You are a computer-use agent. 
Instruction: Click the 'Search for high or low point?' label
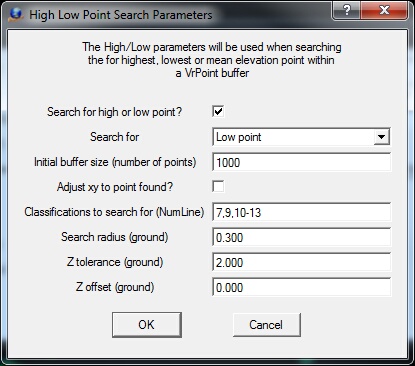point(114,112)
